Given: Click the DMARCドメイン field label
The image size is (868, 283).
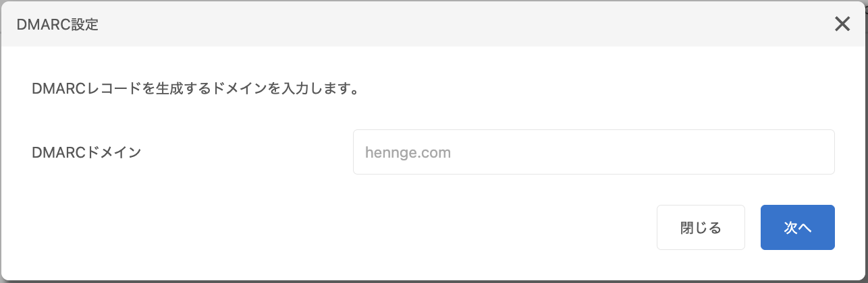Looking at the screenshot, I should click(x=86, y=153).
